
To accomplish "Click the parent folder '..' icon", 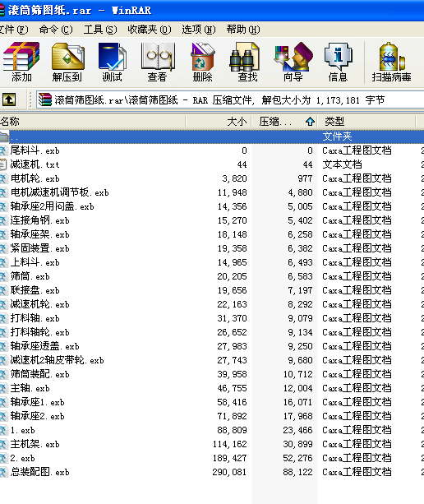I will click(4, 136).
